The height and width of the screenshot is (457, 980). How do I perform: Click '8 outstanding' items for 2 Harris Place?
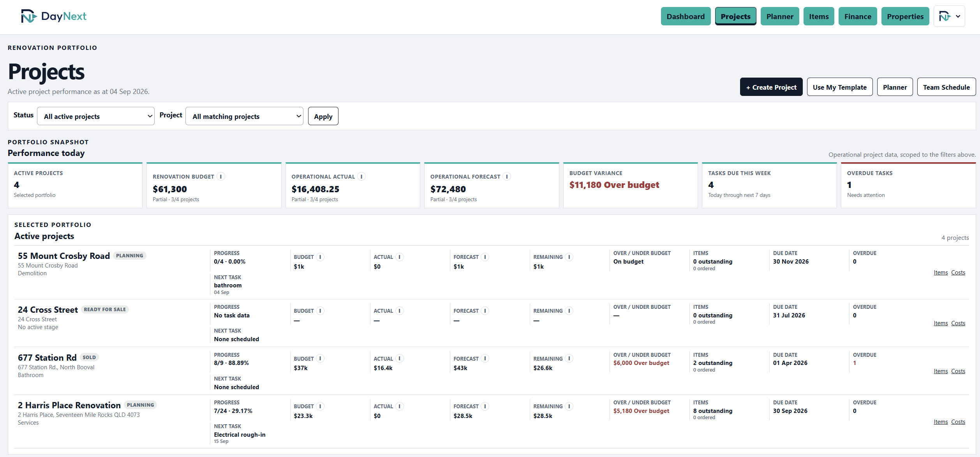click(x=712, y=411)
